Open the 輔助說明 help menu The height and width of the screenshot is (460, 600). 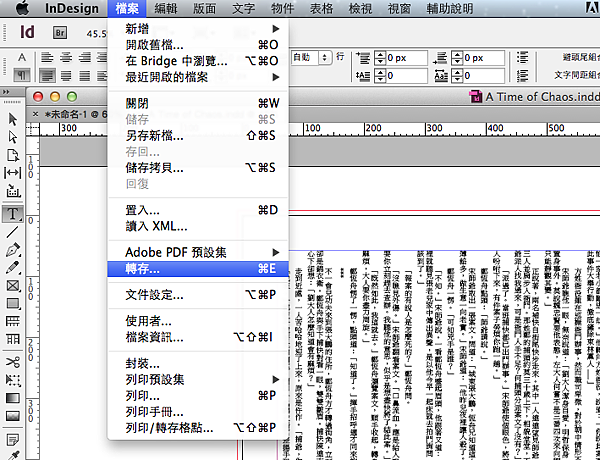click(x=450, y=8)
